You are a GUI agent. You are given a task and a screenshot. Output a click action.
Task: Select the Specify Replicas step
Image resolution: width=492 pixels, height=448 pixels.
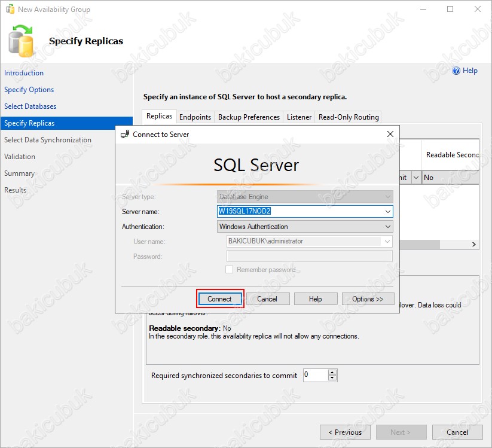click(66, 123)
